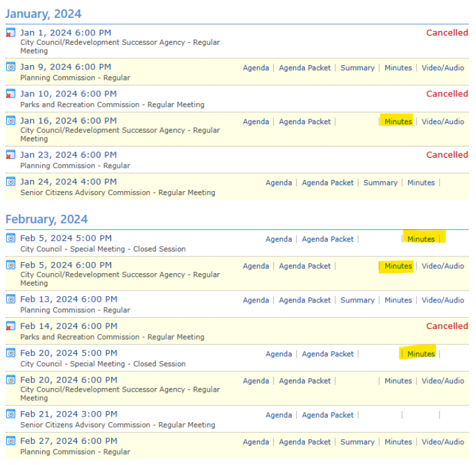This screenshot has height=465, width=476.
Task: Open Minutes for Feb 20 6:00 PM Regular Meeting
Action: pos(398,381)
